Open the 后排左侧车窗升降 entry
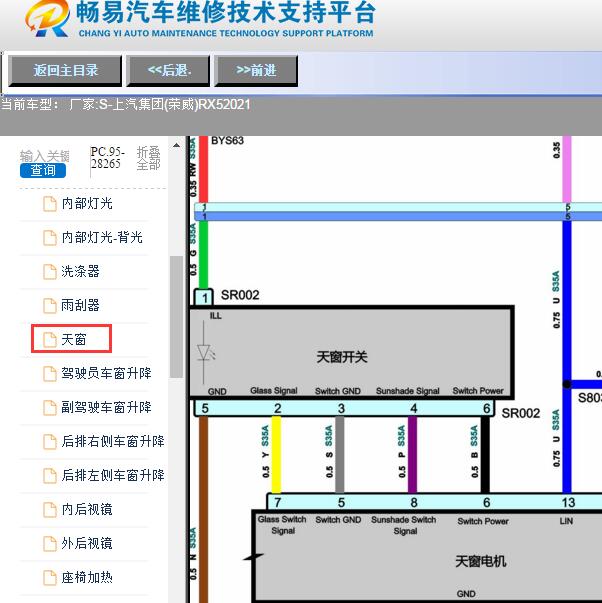Image resolution: width=602 pixels, height=603 pixels. pos(113,475)
